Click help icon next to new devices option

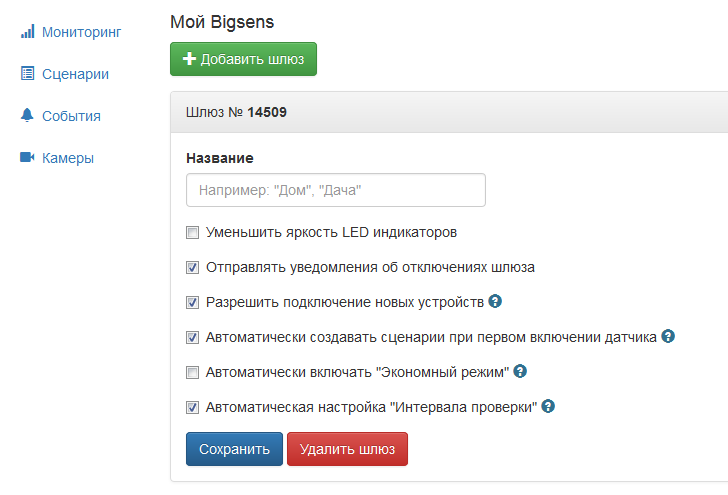(x=495, y=301)
